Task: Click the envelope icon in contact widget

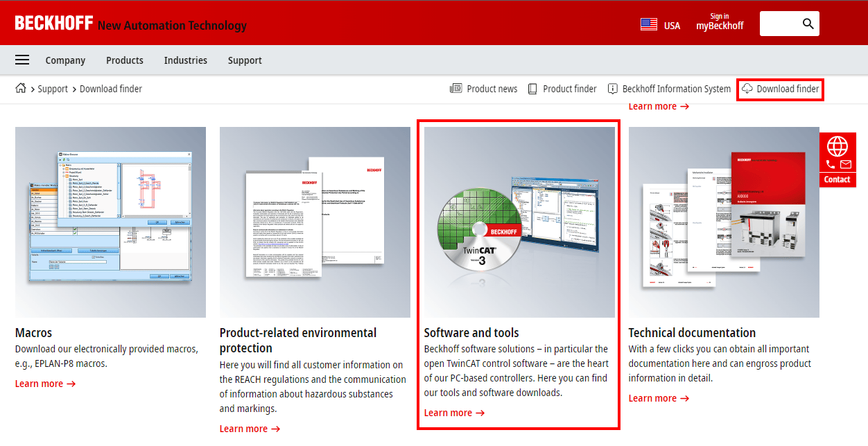Action: [x=845, y=164]
